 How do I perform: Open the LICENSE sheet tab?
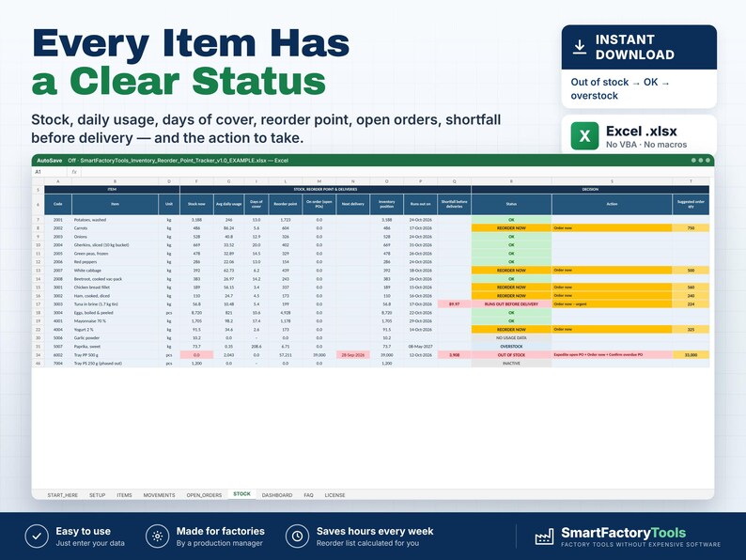pos(334,495)
